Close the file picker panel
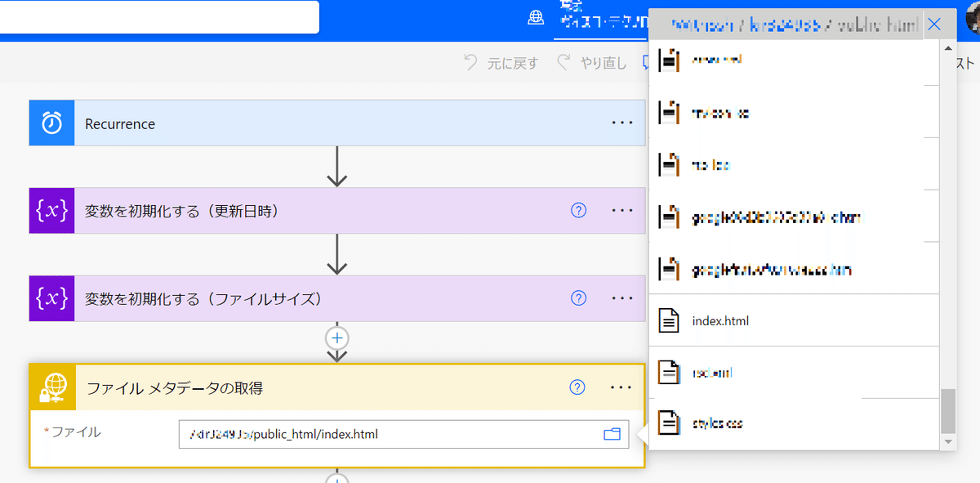This screenshot has height=483, width=980. (x=935, y=25)
